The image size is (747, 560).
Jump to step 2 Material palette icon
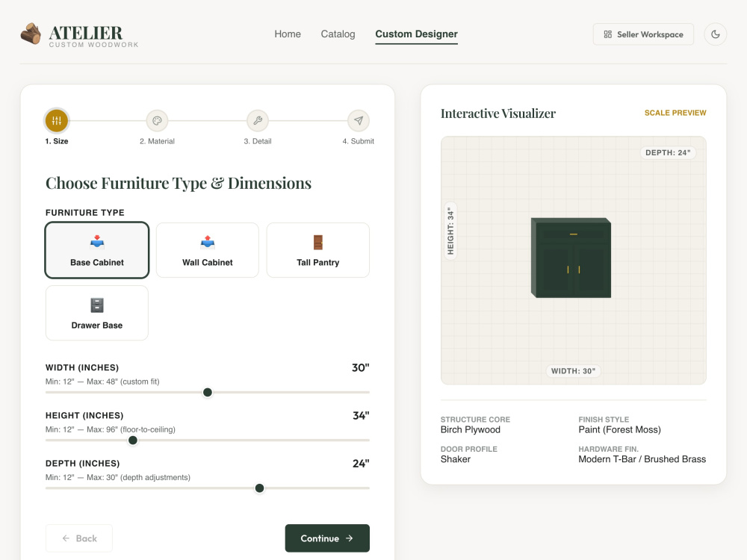pyautogui.click(x=157, y=120)
